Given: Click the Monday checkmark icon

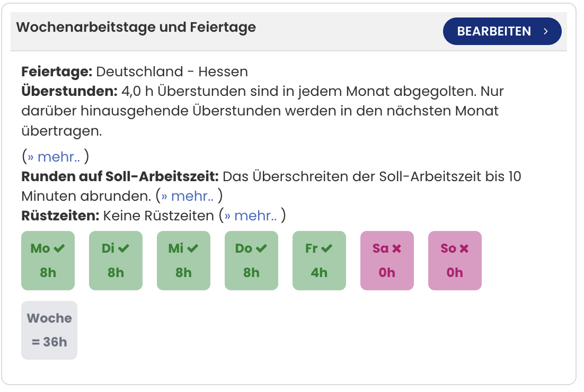Looking at the screenshot, I should [60, 248].
